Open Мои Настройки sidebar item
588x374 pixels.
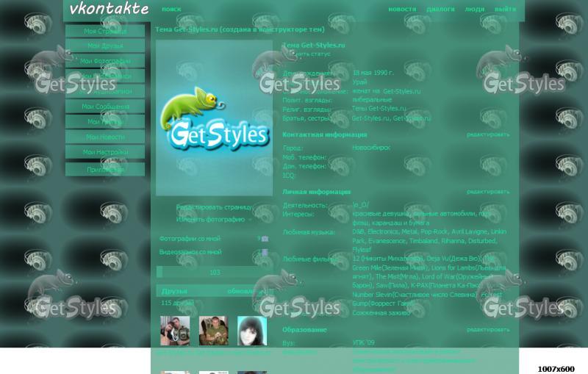105,152
